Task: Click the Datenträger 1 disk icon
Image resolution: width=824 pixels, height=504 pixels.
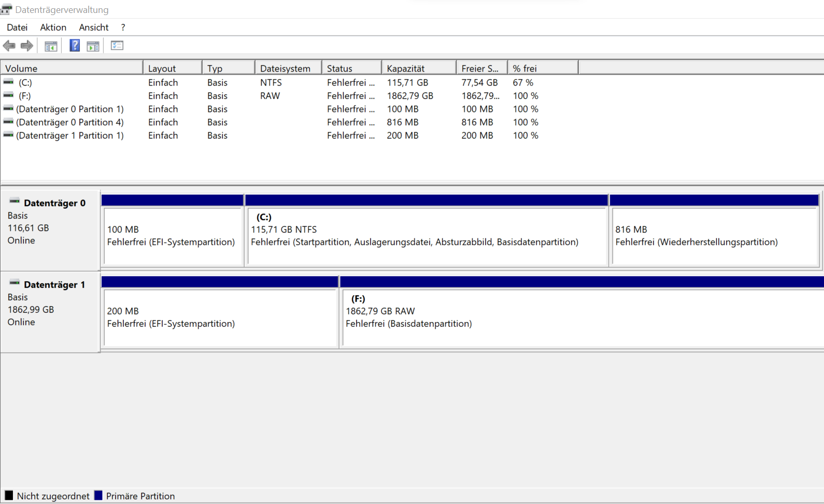Action: (15, 282)
